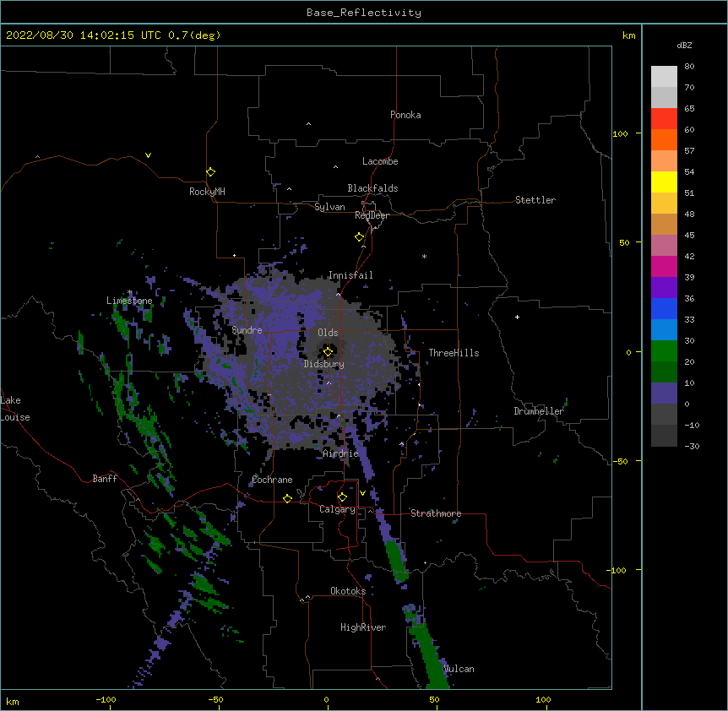Click the Innisfail city label
Viewport: 728px width, 711px height.
[x=350, y=275]
